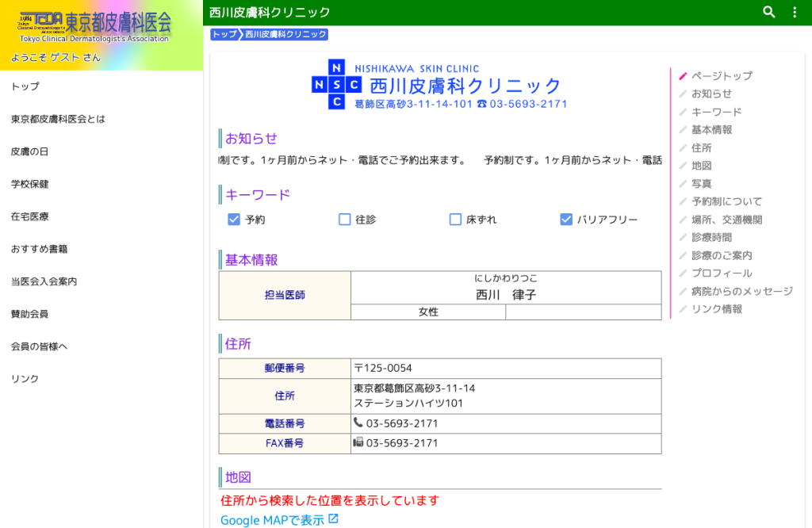Open the Google MAPで表示 link
812x528 pixels.
point(273,520)
